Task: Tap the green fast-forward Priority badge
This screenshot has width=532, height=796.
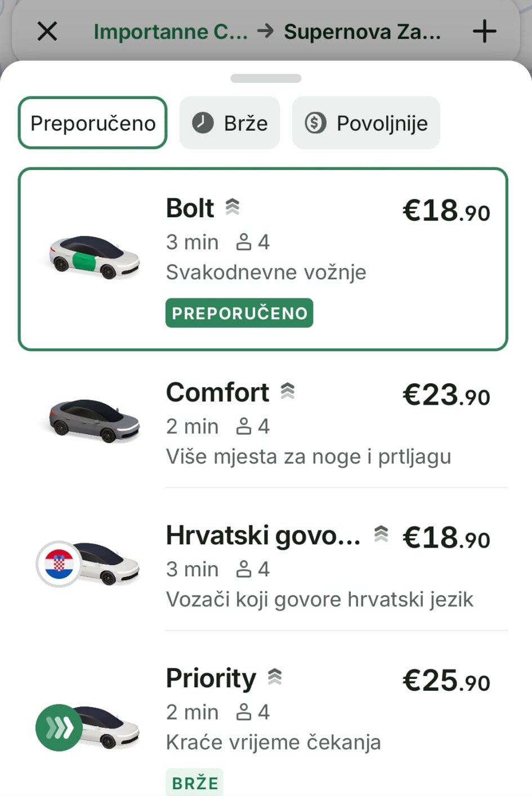Action: (x=59, y=727)
